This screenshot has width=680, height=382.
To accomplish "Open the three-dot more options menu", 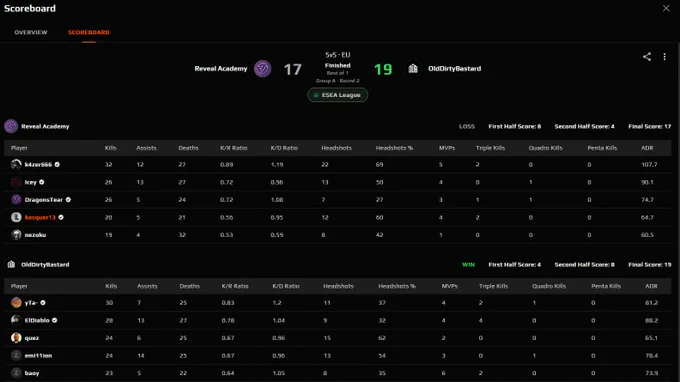I will click(664, 57).
